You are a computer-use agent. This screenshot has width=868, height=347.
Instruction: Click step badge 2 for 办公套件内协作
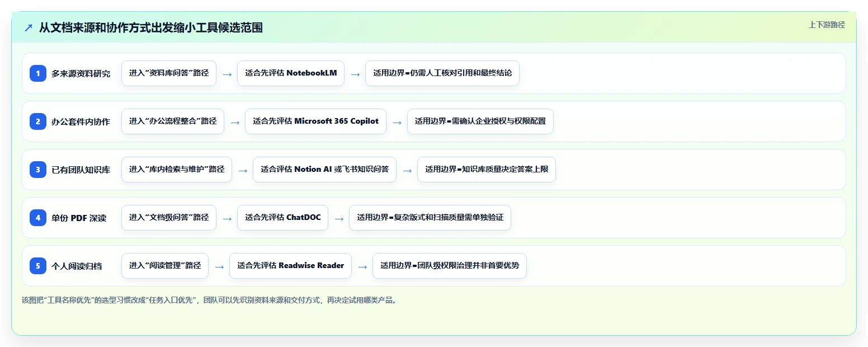tap(38, 121)
